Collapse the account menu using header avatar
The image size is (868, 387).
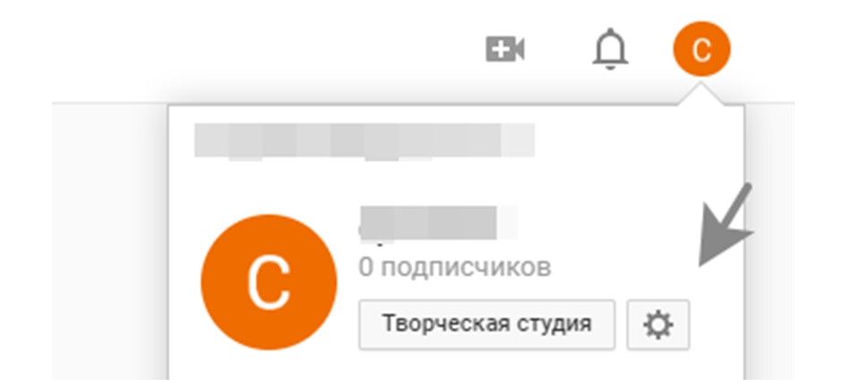point(701,49)
